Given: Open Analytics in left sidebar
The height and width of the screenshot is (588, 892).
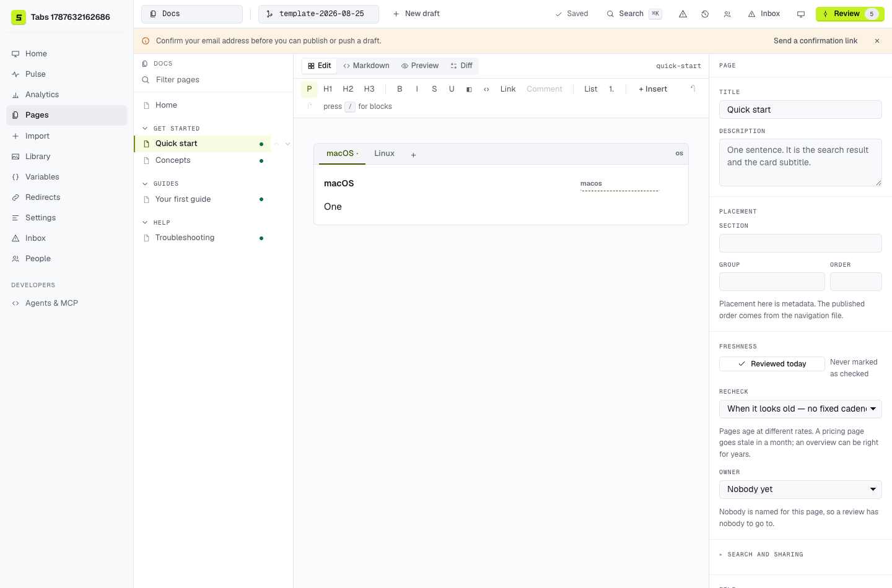Looking at the screenshot, I should coord(66,95).
